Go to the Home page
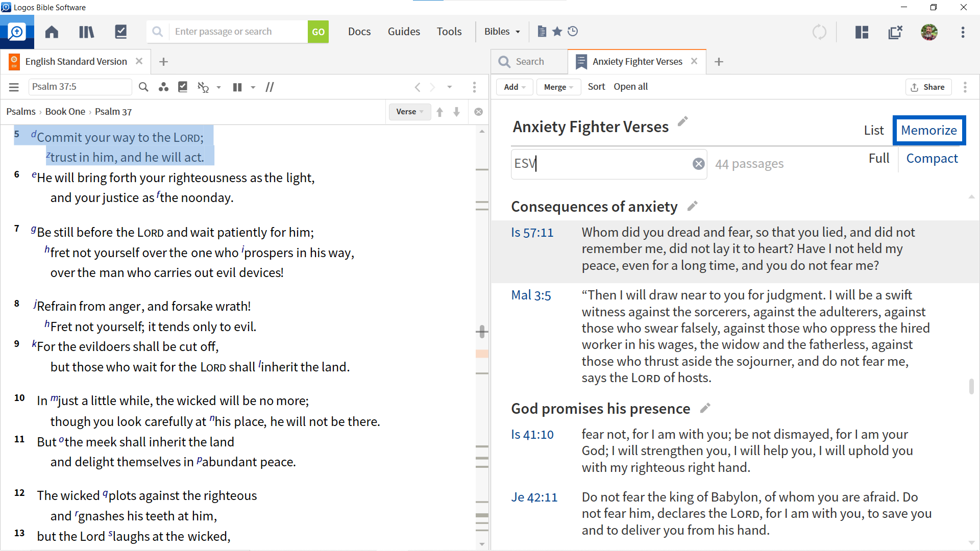 click(x=52, y=32)
